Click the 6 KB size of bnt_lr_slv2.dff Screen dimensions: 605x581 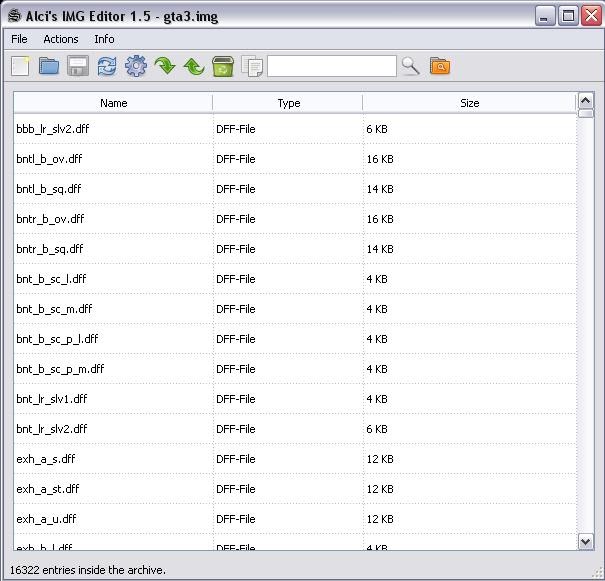pyautogui.click(x=377, y=429)
